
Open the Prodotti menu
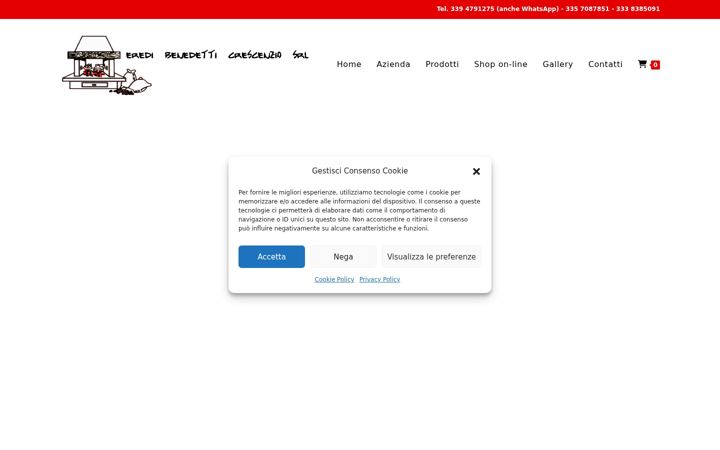[442, 64]
